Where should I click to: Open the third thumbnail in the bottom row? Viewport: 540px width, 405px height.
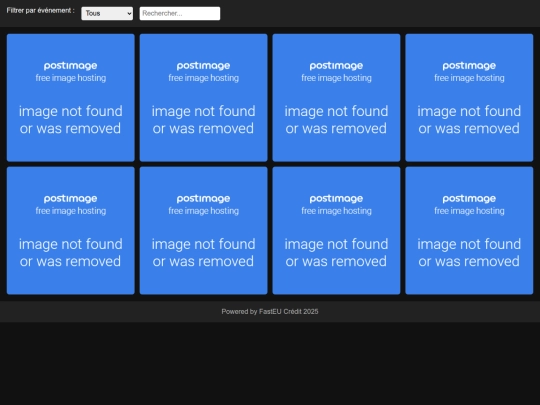tap(336, 230)
